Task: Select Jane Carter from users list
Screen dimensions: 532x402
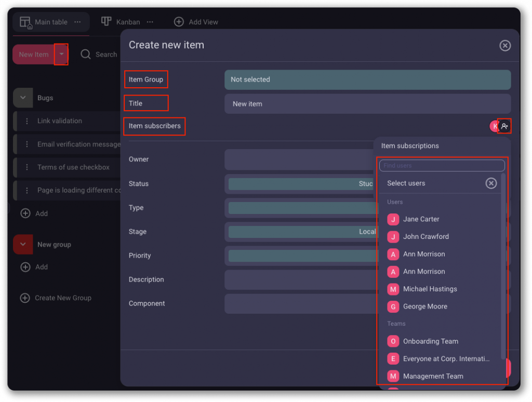Action: click(x=421, y=219)
